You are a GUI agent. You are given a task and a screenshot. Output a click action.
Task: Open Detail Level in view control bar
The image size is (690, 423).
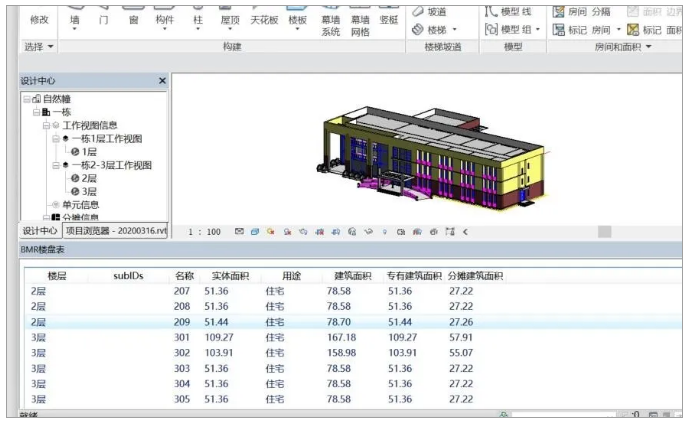point(239,232)
